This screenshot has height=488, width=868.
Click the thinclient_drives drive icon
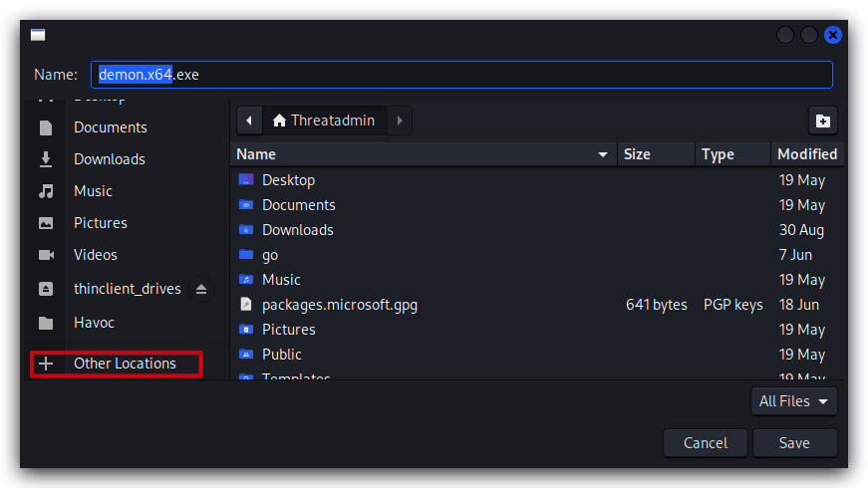(46, 289)
